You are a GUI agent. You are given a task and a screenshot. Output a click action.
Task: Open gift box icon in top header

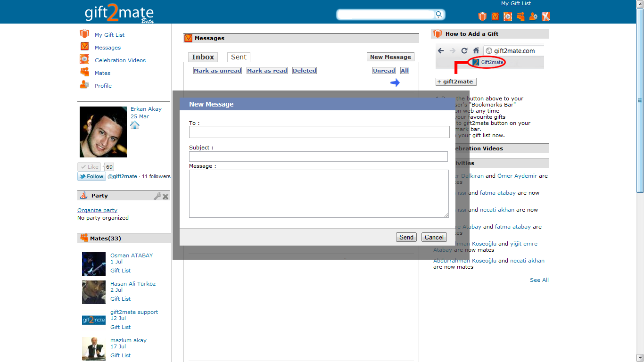[482, 16]
